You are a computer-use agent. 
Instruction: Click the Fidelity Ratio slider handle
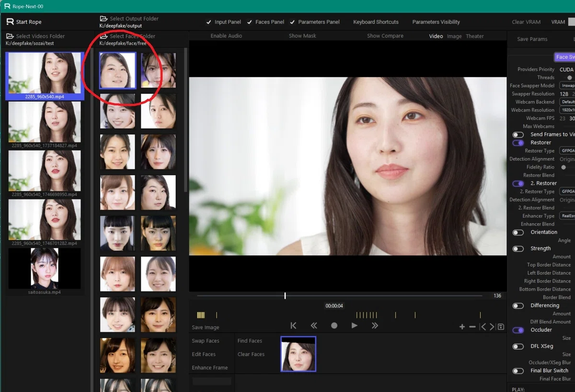pyautogui.click(x=563, y=168)
